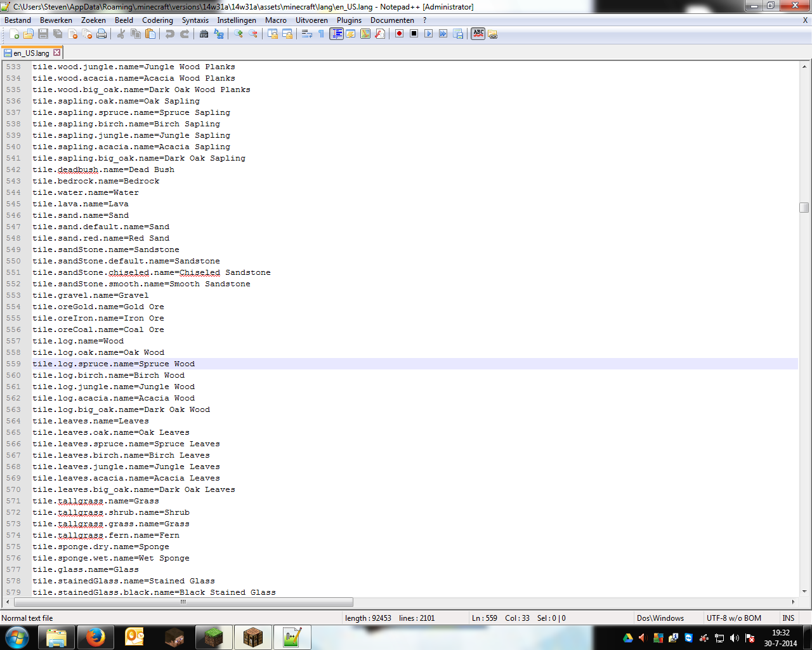Close the en_US.lang tab with its X
Viewport: 812px width, 650px height.
[56, 53]
